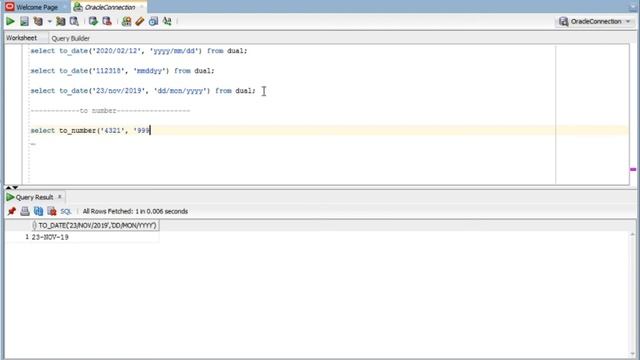Click the TO_DATE column header
The width and height of the screenshot is (640, 360).
click(x=96, y=225)
